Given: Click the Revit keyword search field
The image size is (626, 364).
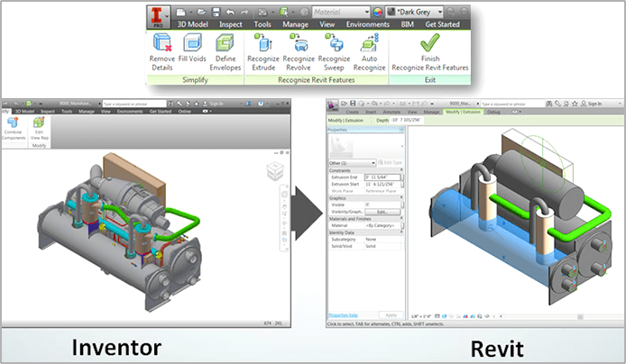Looking at the screenshot, I should 512,104.
